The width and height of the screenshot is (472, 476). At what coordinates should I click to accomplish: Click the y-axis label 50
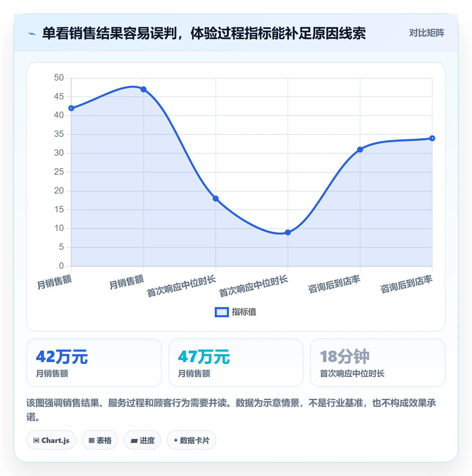(x=59, y=78)
